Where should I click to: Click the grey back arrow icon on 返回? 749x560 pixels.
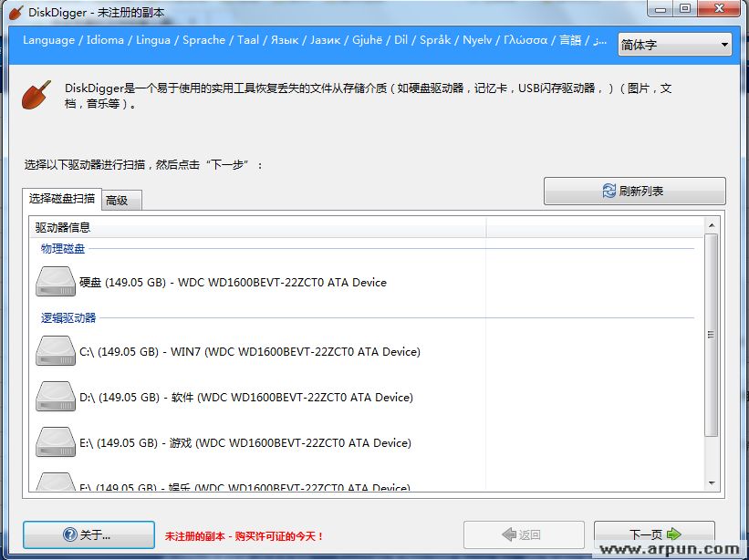pyautogui.click(x=509, y=534)
